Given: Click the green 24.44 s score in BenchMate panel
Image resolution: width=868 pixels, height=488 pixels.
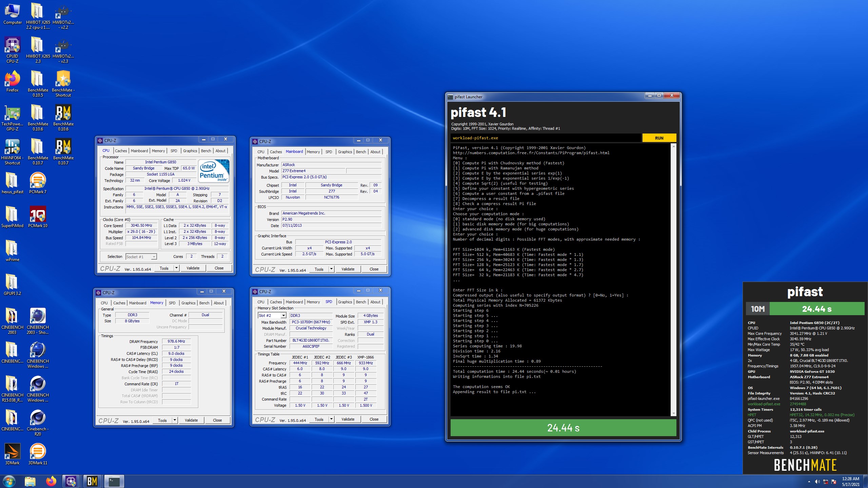Looking at the screenshot, I should pyautogui.click(x=817, y=309).
